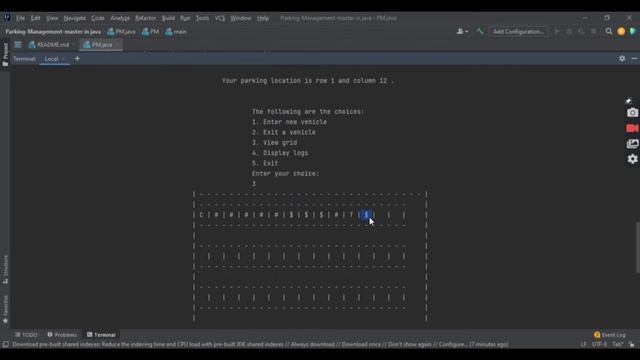This screenshot has width=640, height=360.
Task: Click the orange IDE updates icon
Action: (621, 31)
